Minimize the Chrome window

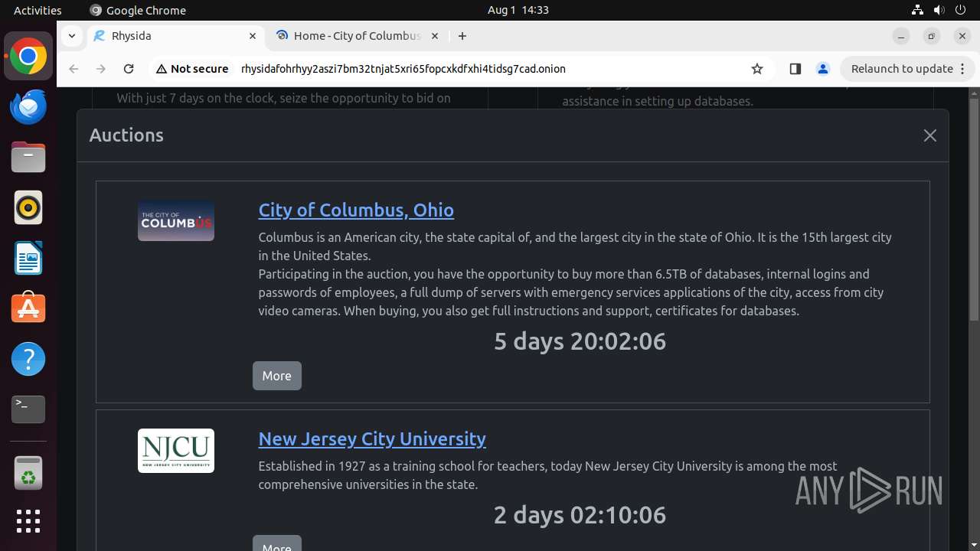tap(901, 36)
